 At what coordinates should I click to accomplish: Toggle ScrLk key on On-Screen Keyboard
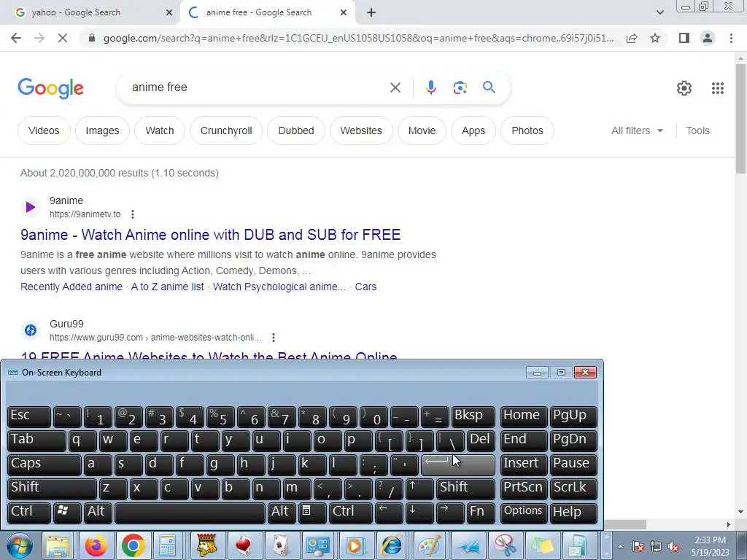573,489
